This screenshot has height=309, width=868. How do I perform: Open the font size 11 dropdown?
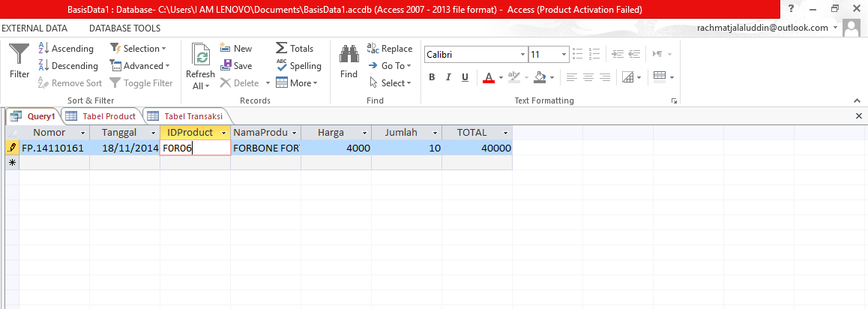(x=564, y=55)
